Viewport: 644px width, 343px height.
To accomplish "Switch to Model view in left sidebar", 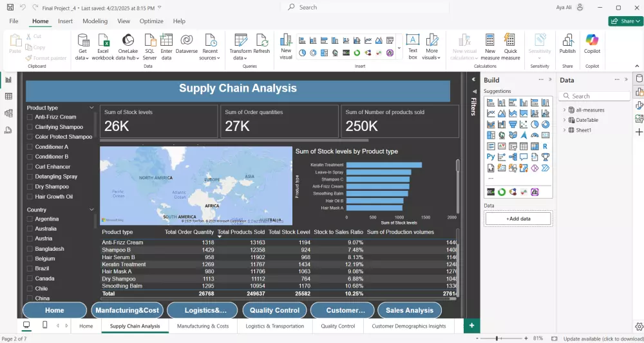I will point(8,113).
